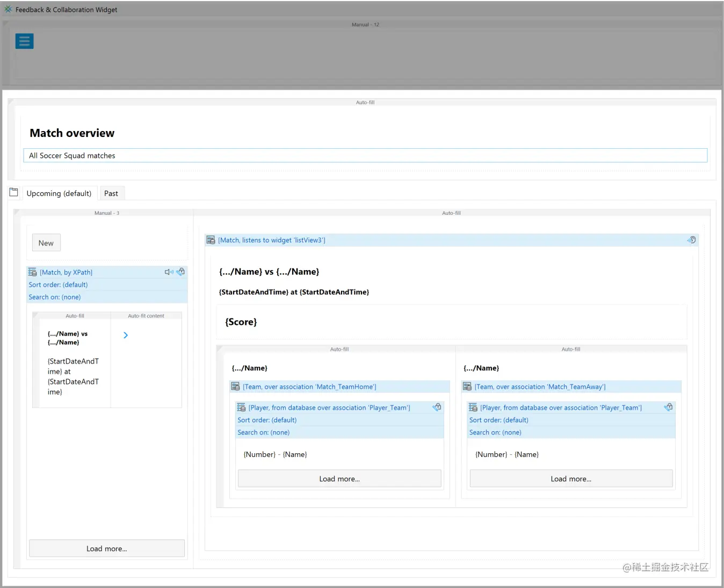Screen dimensions: 724x588
Task: Select the Player list header in Match_TeamHome
Action: (x=339, y=408)
